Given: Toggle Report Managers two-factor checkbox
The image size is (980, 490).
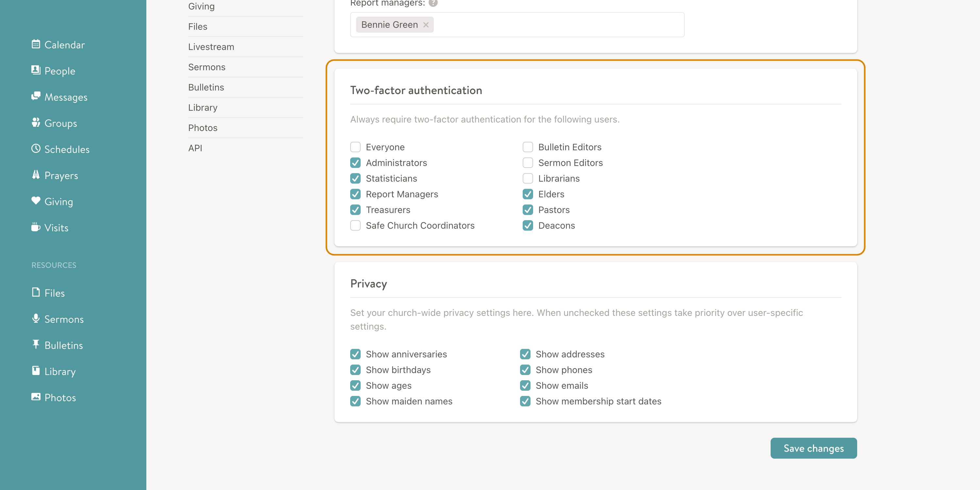Looking at the screenshot, I should (355, 194).
